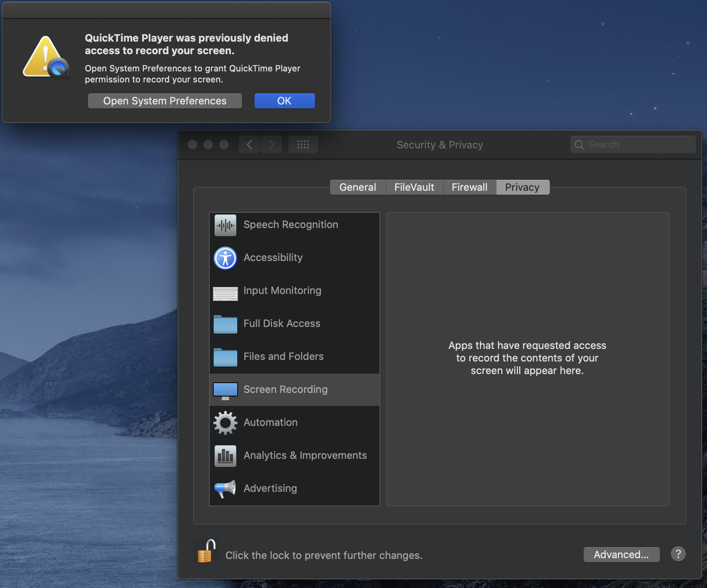Screen dimensions: 707x588
Task: Go forward with the right chevron button
Action: (271, 144)
